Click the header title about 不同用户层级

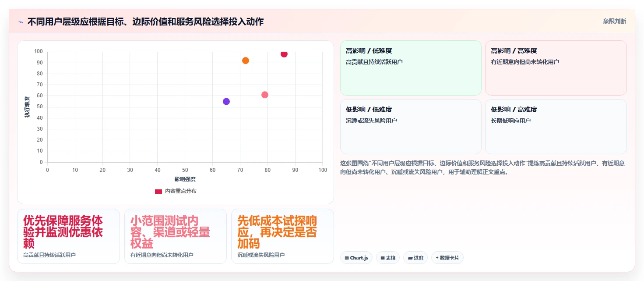click(x=145, y=21)
